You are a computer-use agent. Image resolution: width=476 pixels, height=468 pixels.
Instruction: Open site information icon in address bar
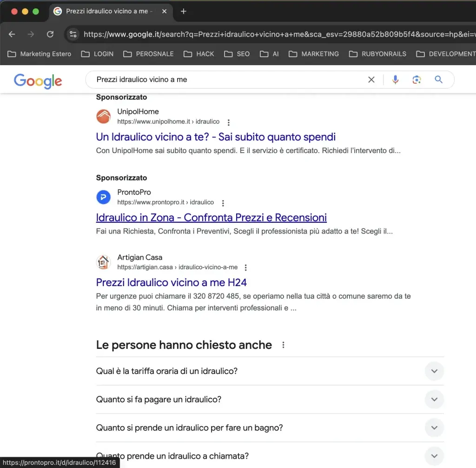pyautogui.click(x=73, y=34)
